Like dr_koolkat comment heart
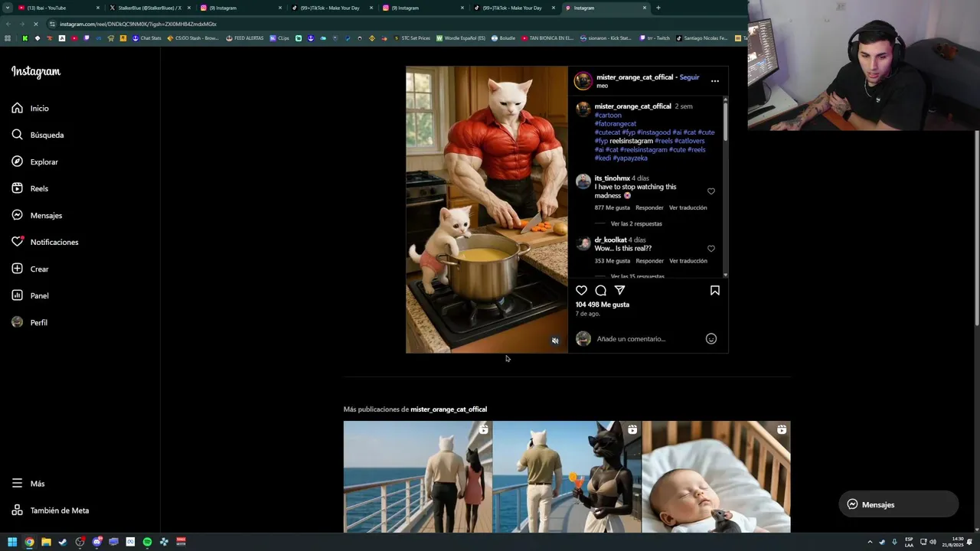Viewport: 980px width, 551px height. pyautogui.click(x=711, y=249)
